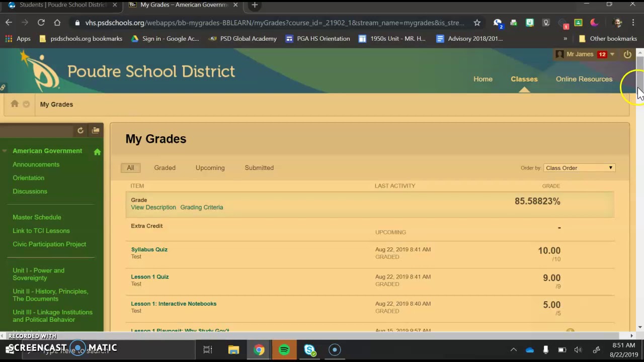Open File Explorer from the taskbar
This screenshot has width=644, height=362.
pos(233,350)
